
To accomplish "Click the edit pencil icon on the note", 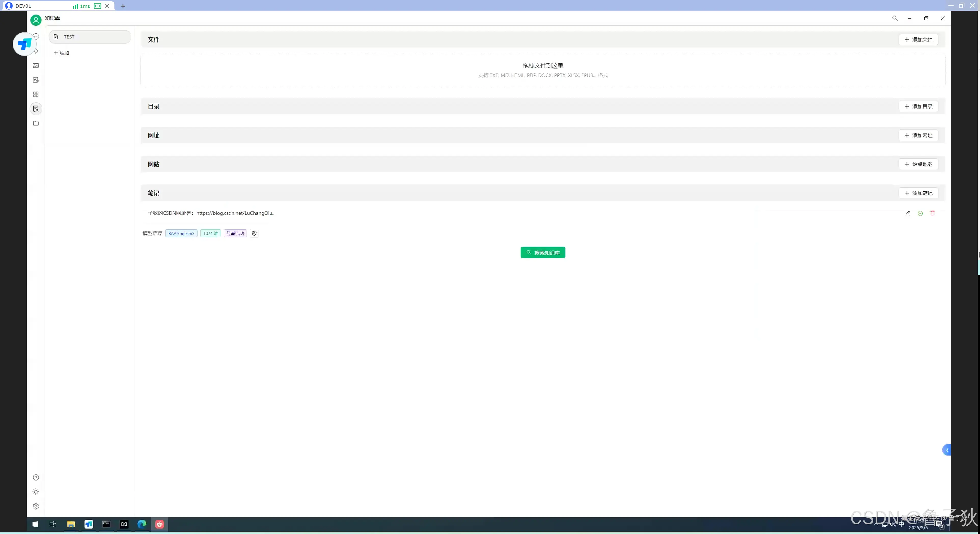I will pyautogui.click(x=908, y=213).
